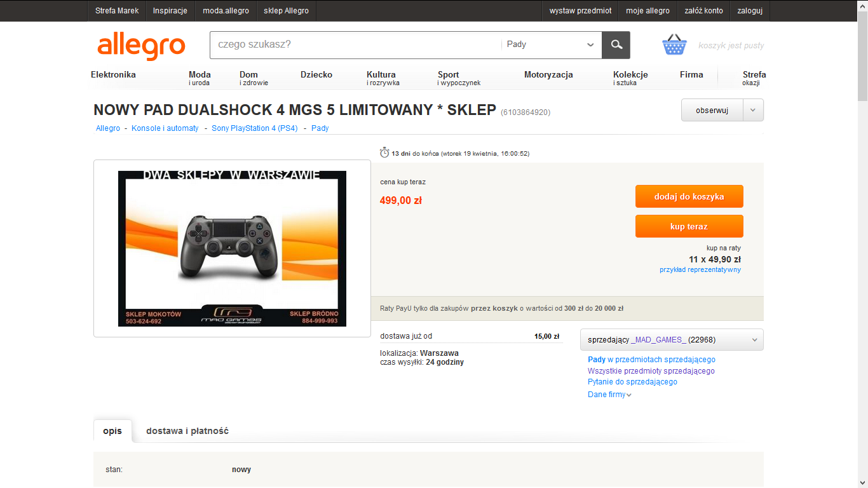The image size is (868, 488).
Task: Expand the sprzedający _MAD_GAMES_ dropdown
Action: (672, 339)
